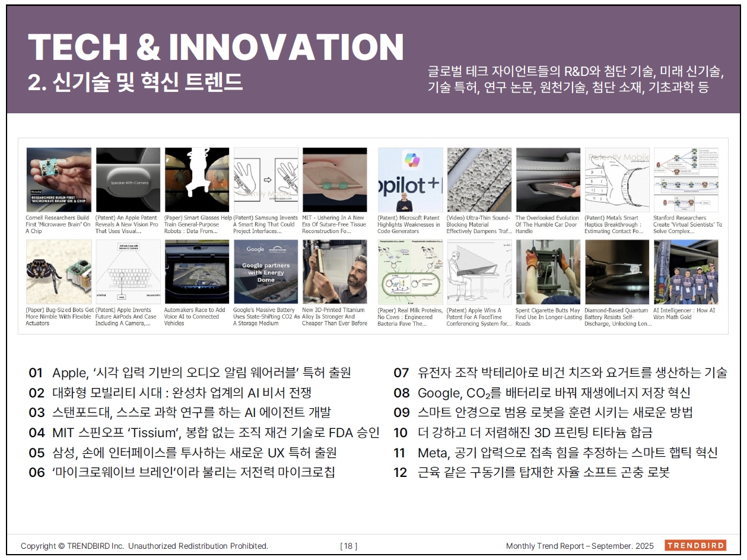Select list item 11 about Meta's smart haptics
Image resolution: width=747 pixels, height=560 pixels.
coord(556,453)
